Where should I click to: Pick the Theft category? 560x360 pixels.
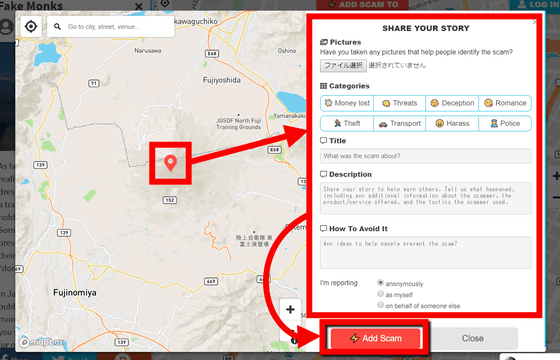347,124
